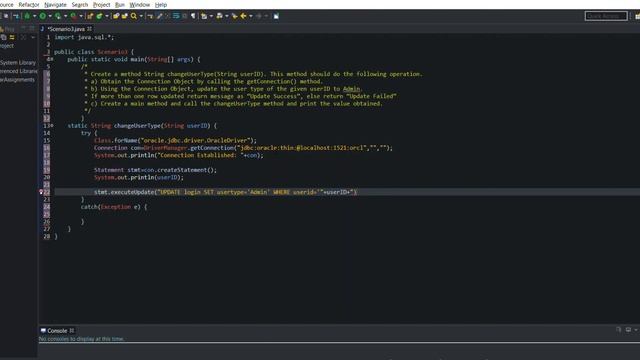Click the error marker on line 22
Screen dimensions: 640x360
point(41,192)
